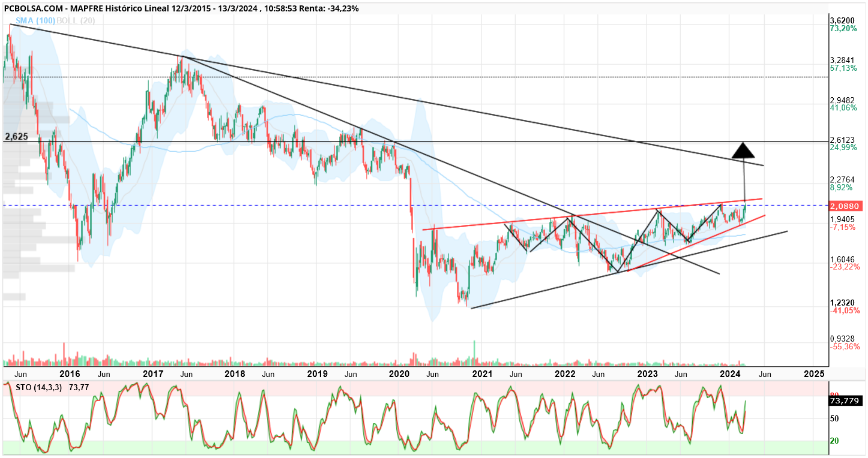This screenshot has width=868, height=458.
Task: Click the -23,22% percentage label
Action: click(845, 267)
